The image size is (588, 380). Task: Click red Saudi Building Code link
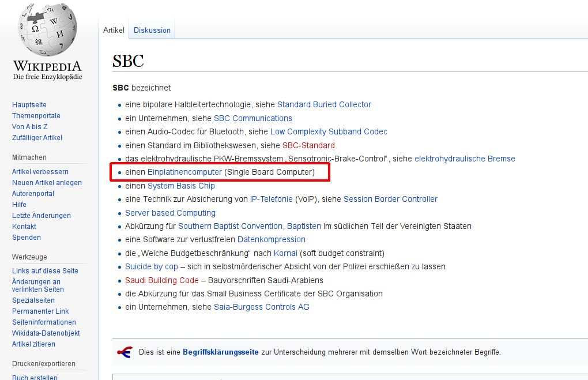pos(161,280)
